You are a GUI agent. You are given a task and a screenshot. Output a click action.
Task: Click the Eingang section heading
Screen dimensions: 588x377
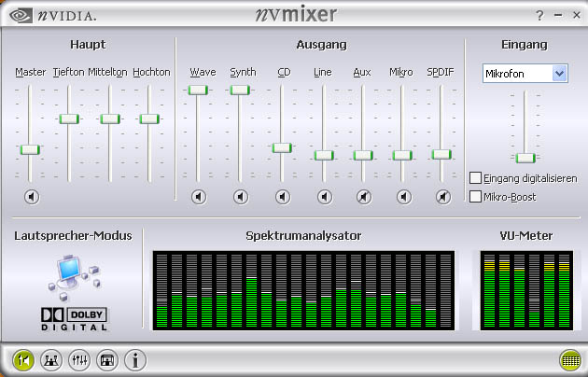(x=525, y=45)
